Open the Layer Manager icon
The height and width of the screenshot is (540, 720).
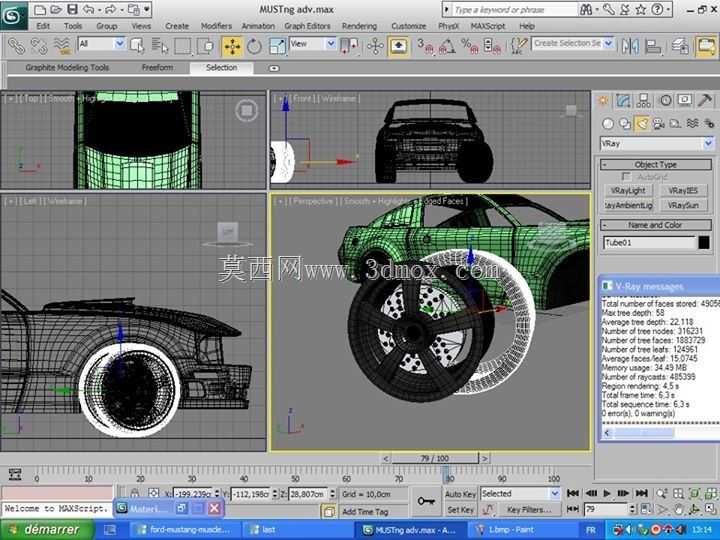(x=680, y=46)
